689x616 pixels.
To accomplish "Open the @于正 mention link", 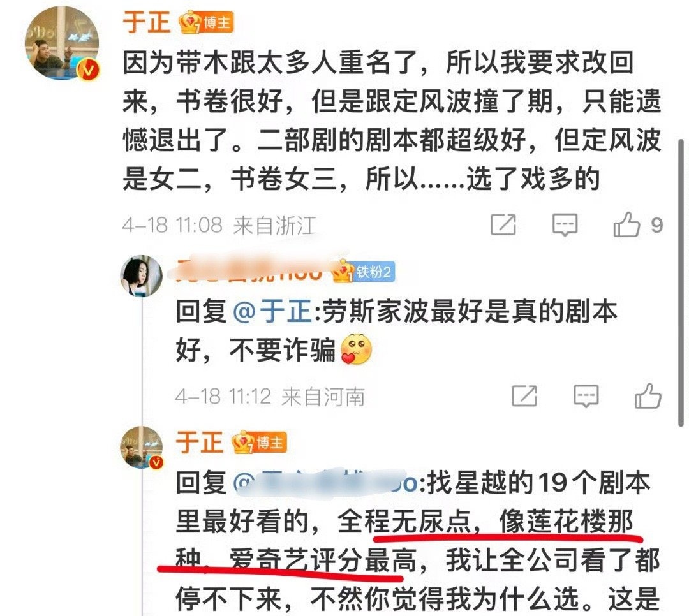I will pos(272,312).
